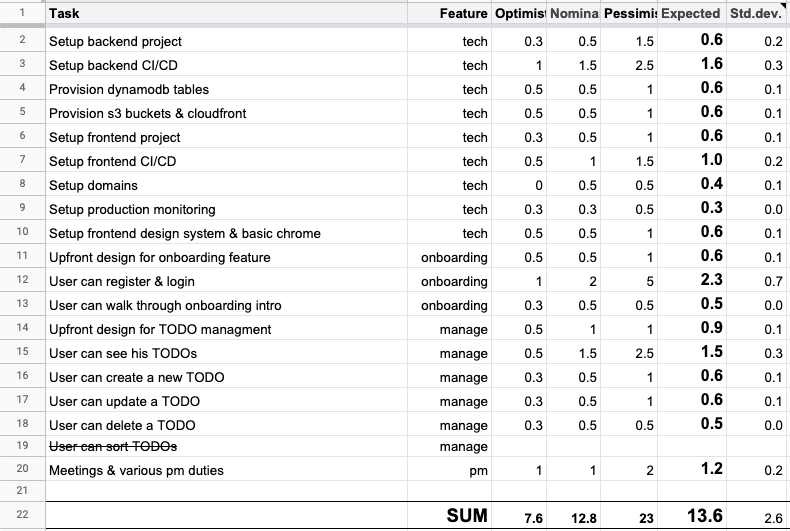Viewport: 790px width, 531px height.
Task: Select Expected 1.2 for Meetings row
Action: pos(692,470)
